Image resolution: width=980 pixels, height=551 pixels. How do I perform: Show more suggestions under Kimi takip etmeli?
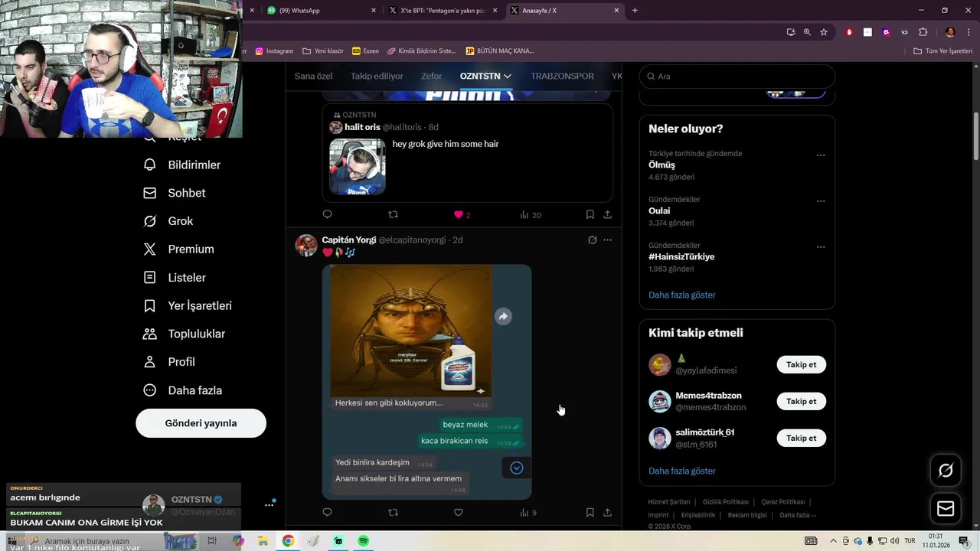[x=681, y=471]
